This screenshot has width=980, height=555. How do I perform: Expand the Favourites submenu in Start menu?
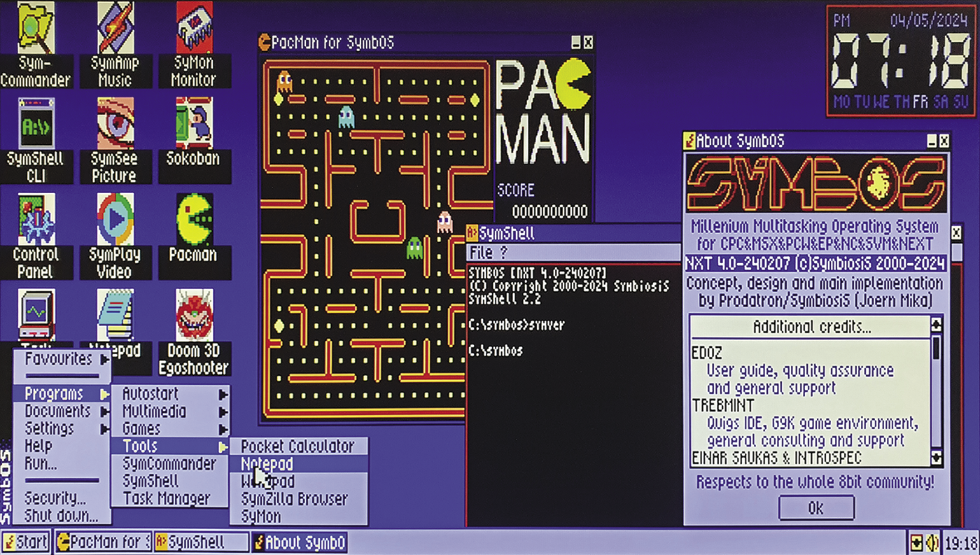[62, 359]
